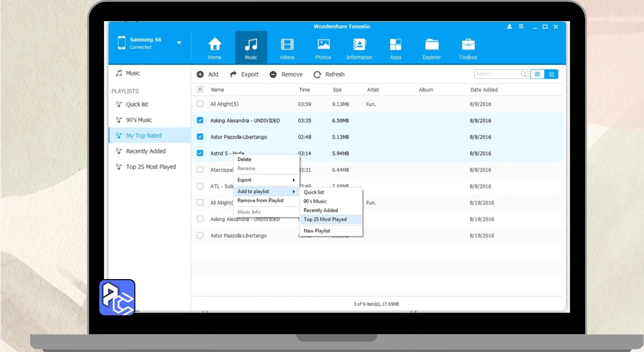Click the Add button in toolbar

207,74
